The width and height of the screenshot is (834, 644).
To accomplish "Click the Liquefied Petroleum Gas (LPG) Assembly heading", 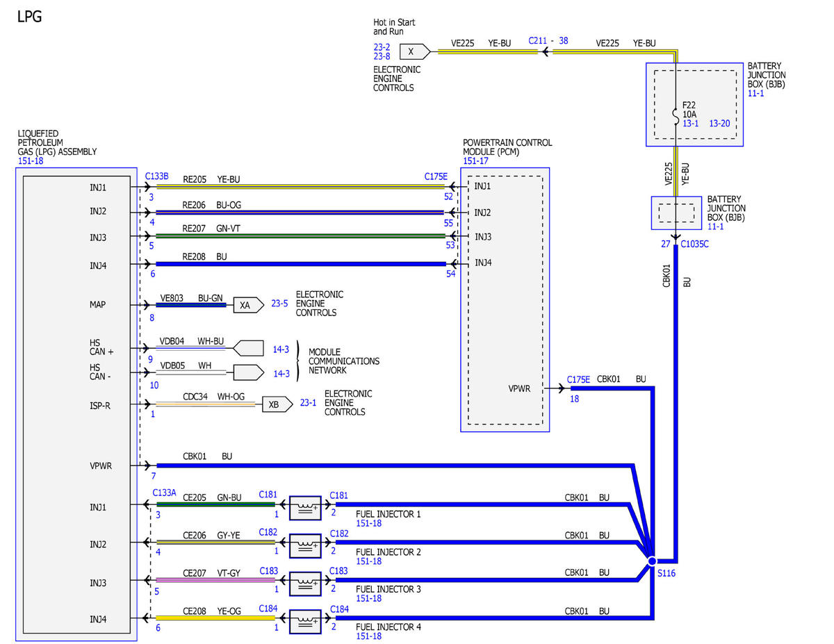I will coord(56,142).
